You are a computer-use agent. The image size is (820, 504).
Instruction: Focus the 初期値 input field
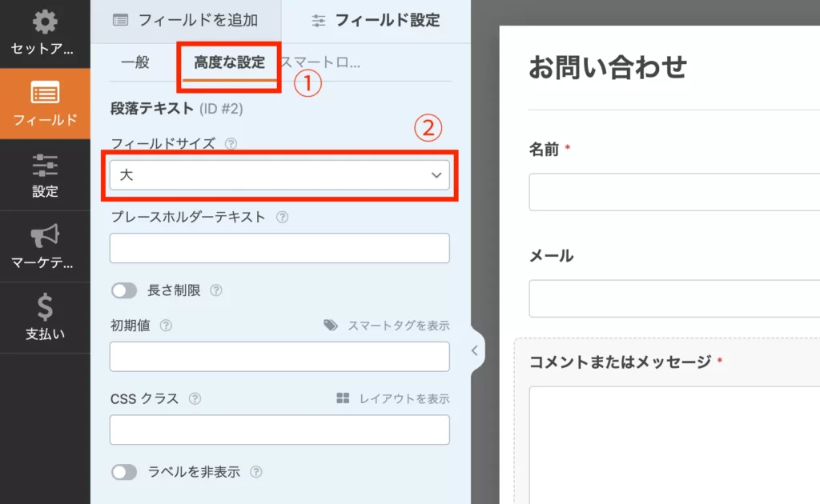pyautogui.click(x=279, y=357)
